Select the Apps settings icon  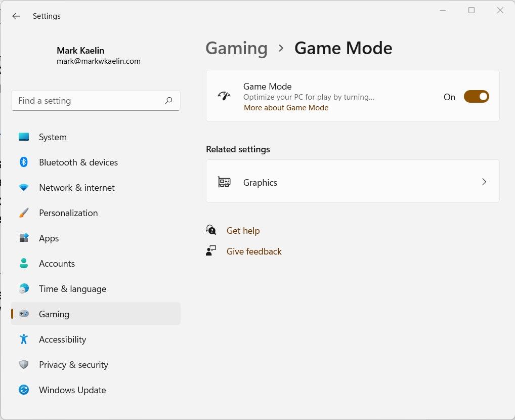pos(24,238)
